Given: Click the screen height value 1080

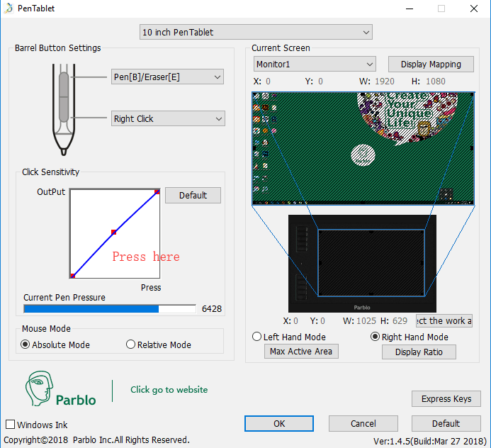Looking at the screenshot, I should (x=436, y=81).
